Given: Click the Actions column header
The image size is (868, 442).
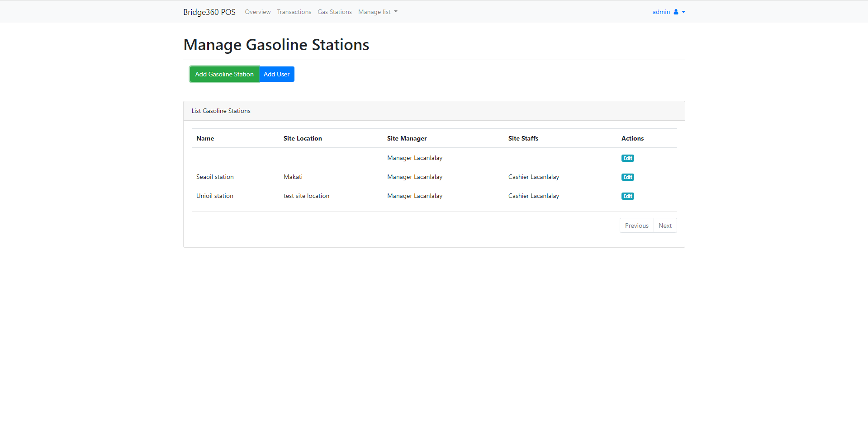Looking at the screenshot, I should (x=632, y=138).
